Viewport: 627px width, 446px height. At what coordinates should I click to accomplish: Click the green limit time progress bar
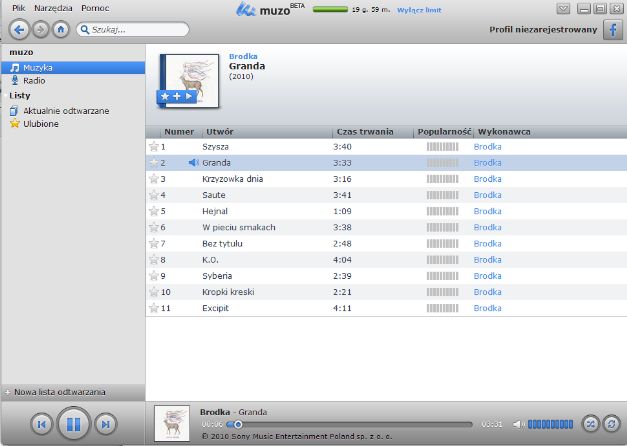[330, 10]
